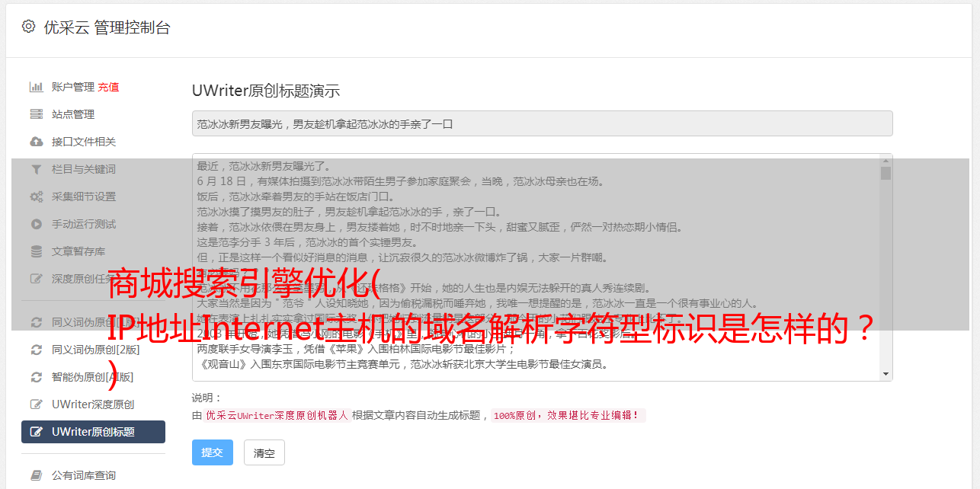Click the filter icon for 栏目与关键词
Screen dimensions: 980x489
(36, 169)
